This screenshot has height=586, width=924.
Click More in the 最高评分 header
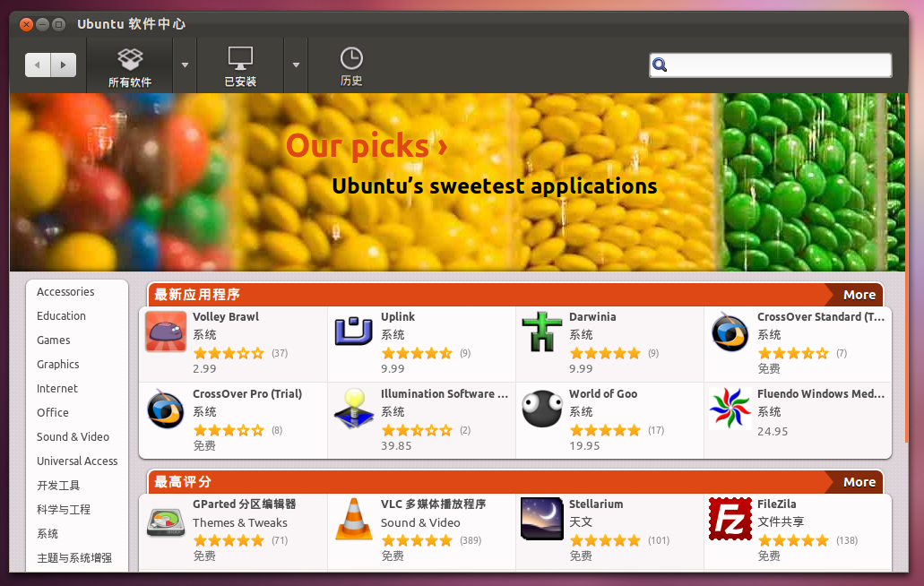click(859, 482)
